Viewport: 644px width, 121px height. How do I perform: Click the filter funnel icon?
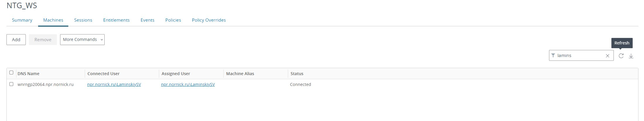point(553,56)
